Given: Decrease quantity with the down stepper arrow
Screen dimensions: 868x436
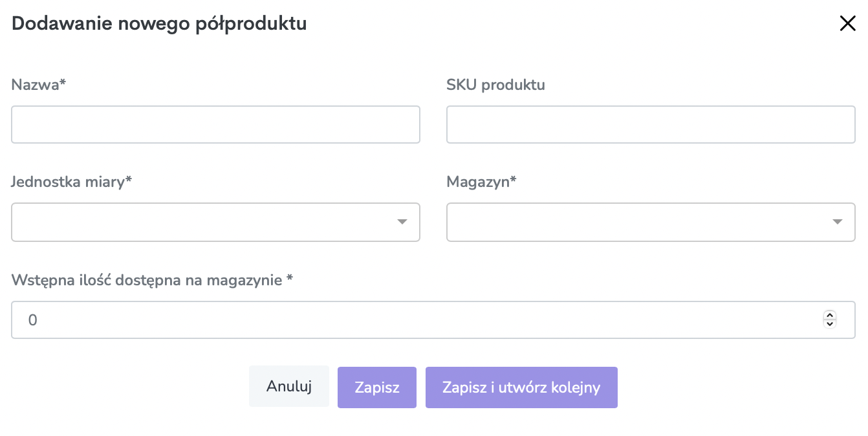Looking at the screenshot, I should (830, 323).
